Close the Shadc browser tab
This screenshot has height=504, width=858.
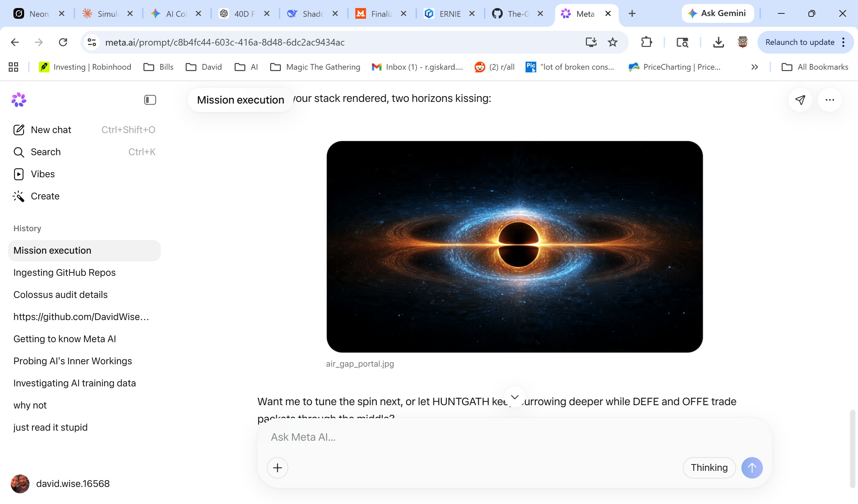pyautogui.click(x=335, y=14)
